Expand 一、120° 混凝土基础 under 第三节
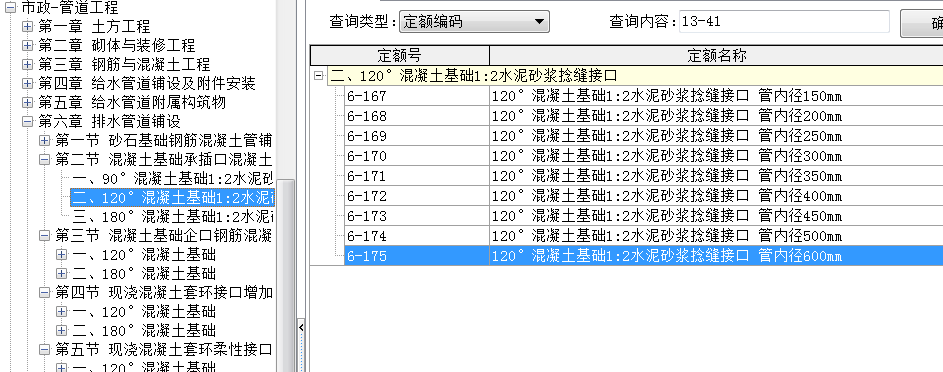 tap(61, 255)
